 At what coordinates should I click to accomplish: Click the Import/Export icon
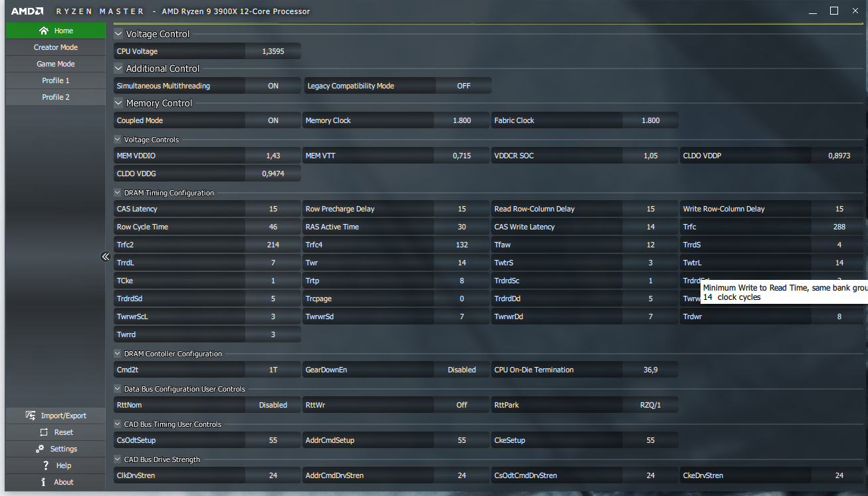point(31,416)
